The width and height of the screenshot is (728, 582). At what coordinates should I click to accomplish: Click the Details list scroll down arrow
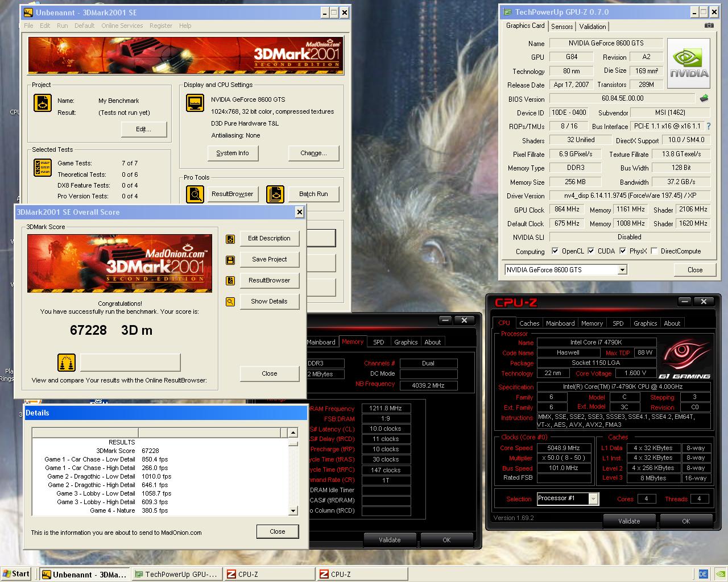point(293,510)
